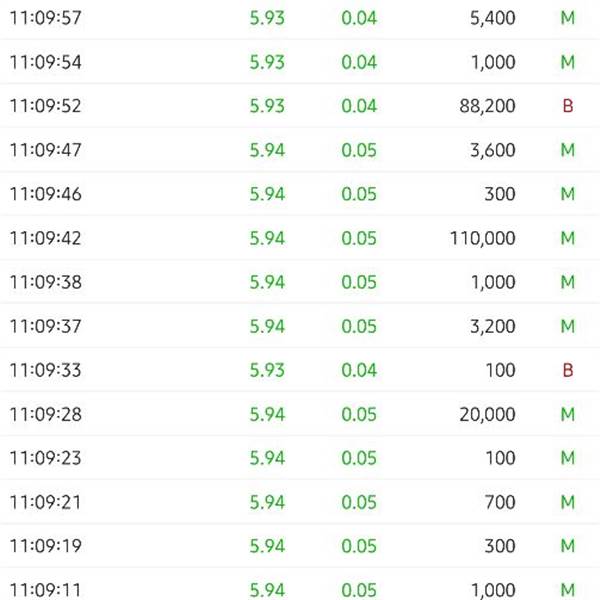Select the trade at 11:09:23
This screenshot has height=600, width=600.
pyautogui.click(x=300, y=458)
